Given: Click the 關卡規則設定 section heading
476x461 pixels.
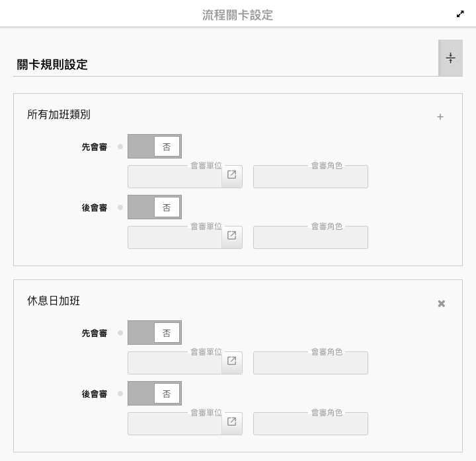Looking at the screenshot, I should 53,65.
